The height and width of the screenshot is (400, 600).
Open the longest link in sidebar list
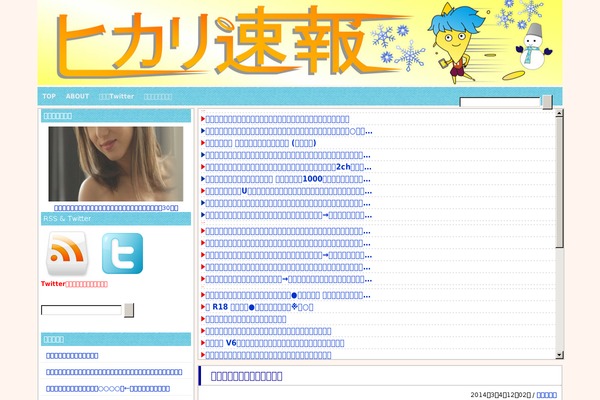pyautogui.click(x=114, y=372)
